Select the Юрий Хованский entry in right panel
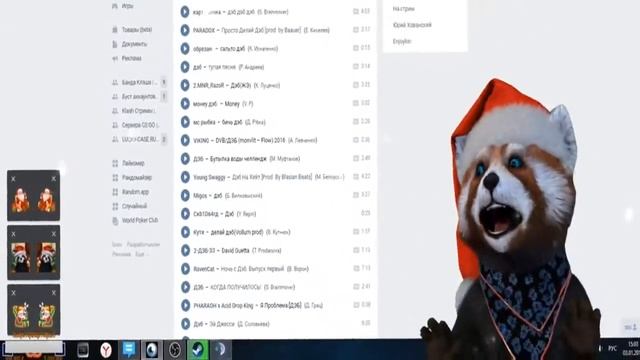This screenshot has height=360, width=640. click(x=412, y=25)
